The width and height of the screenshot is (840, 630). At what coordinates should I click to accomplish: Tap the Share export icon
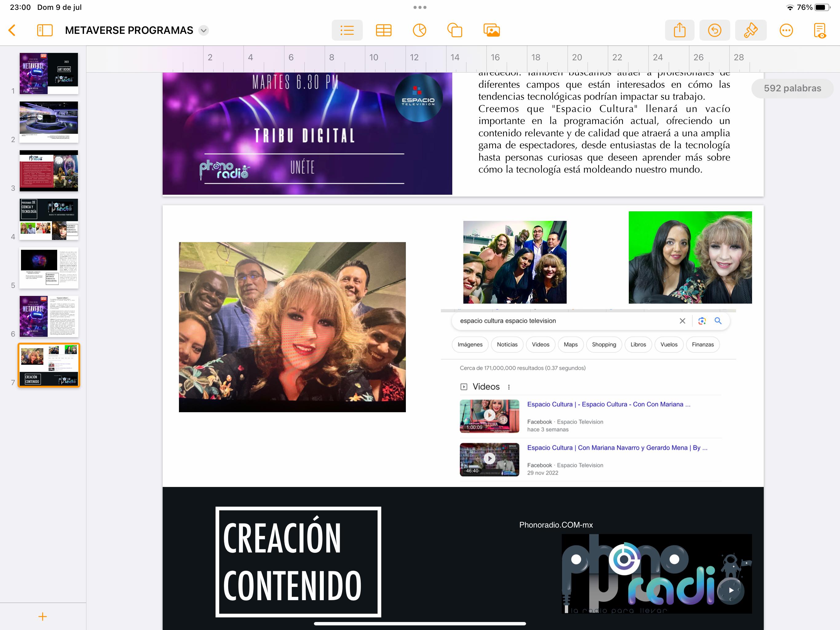pyautogui.click(x=680, y=30)
